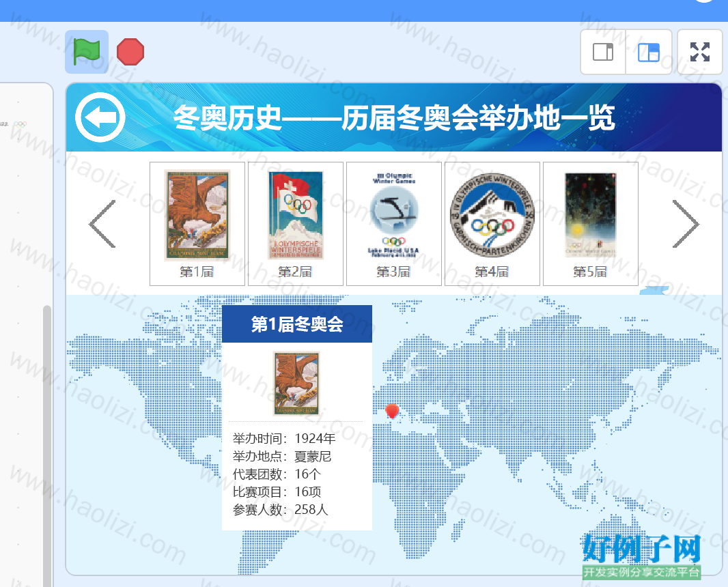Select the 第5届 poster card
728x587 pixels.
click(x=591, y=224)
